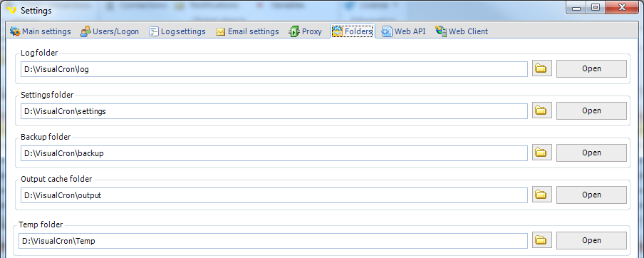Open the Log folder in Explorer
This screenshot has height=258, width=644.
(591, 68)
